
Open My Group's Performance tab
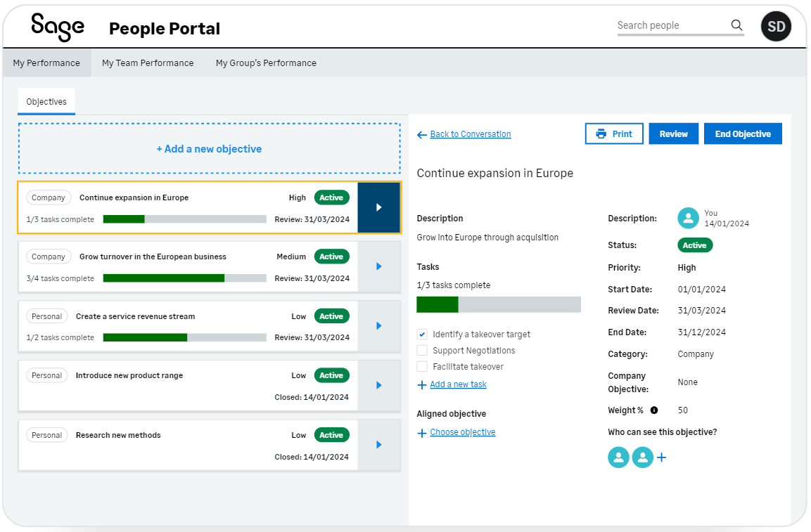[x=266, y=63]
